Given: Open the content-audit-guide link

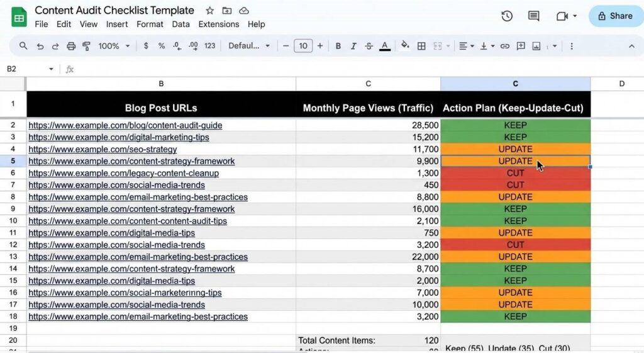Looking at the screenshot, I should pyautogui.click(x=125, y=125).
